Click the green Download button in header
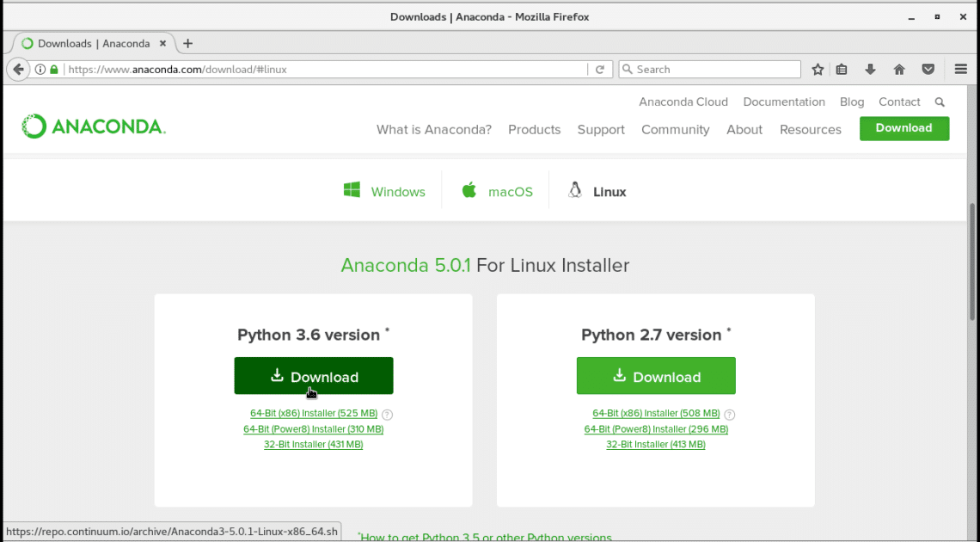Image resolution: width=980 pixels, height=542 pixels. (903, 128)
